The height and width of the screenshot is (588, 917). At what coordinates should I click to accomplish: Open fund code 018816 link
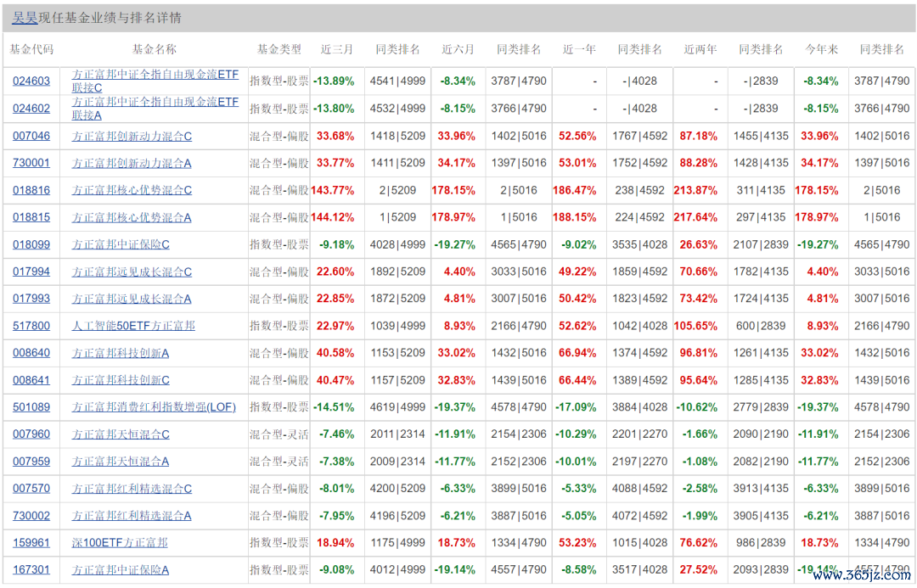point(31,191)
